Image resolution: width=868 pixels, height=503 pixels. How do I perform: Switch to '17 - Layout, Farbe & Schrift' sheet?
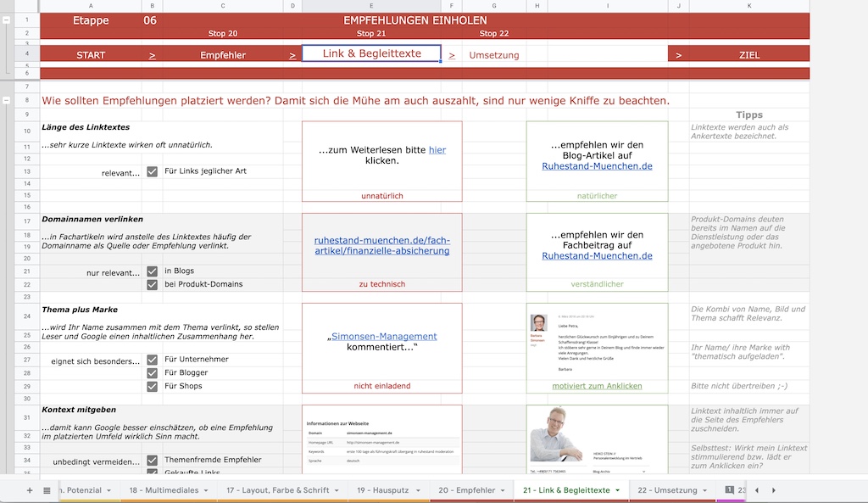[278, 490]
